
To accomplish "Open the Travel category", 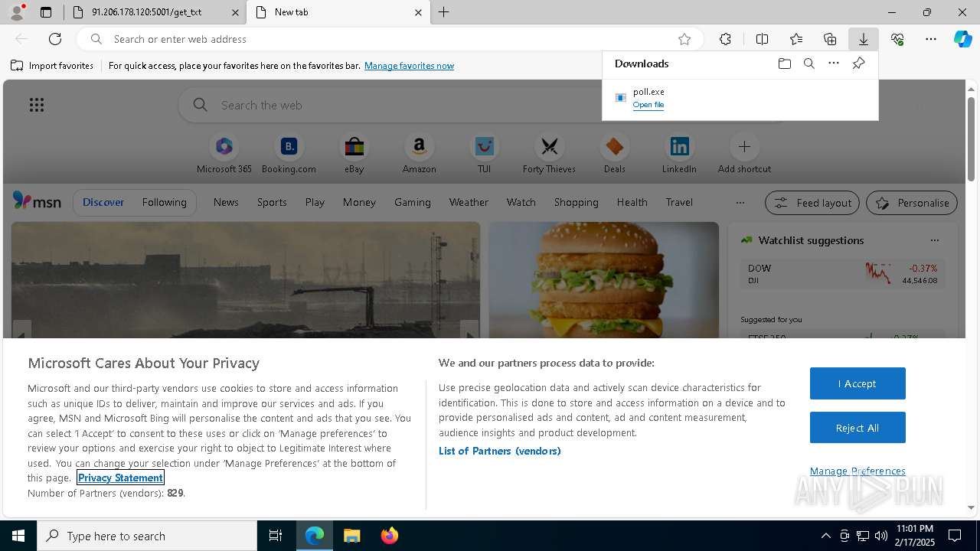I will coord(679,202).
